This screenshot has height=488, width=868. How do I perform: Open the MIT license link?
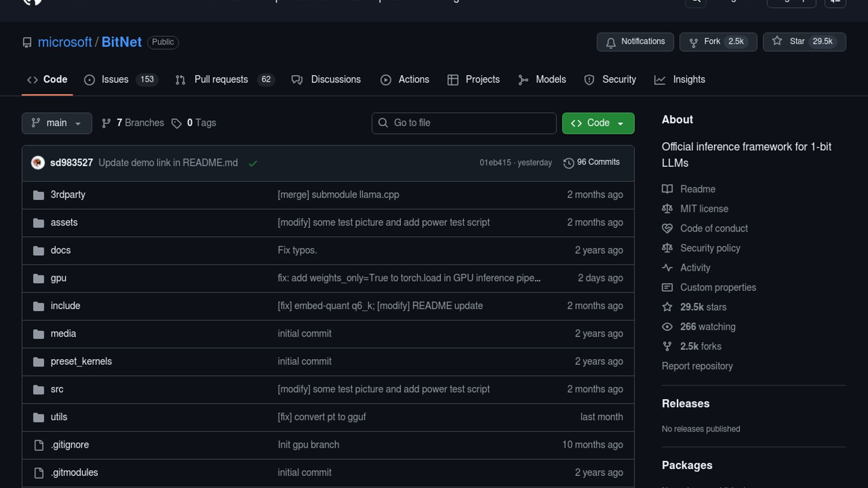(x=704, y=209)
